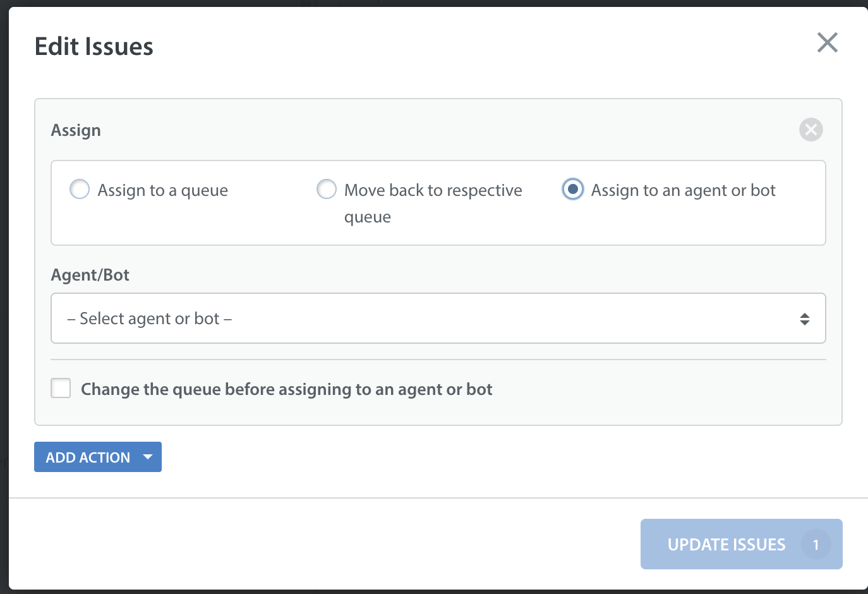This screenshot has height=594, width=868.
Task: Select Assign to an agent or bot radio
Action: tap(573, 189)
